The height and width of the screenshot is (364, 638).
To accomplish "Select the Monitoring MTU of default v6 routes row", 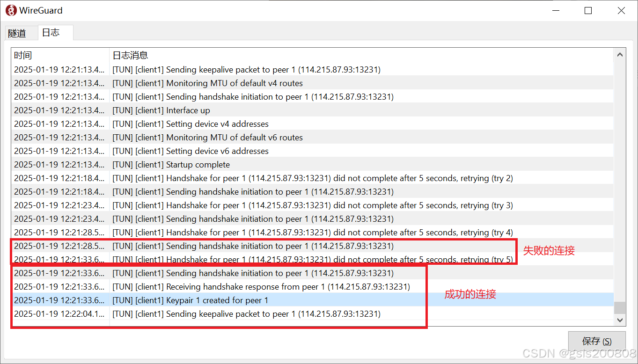I will click(x=312, y=138).
